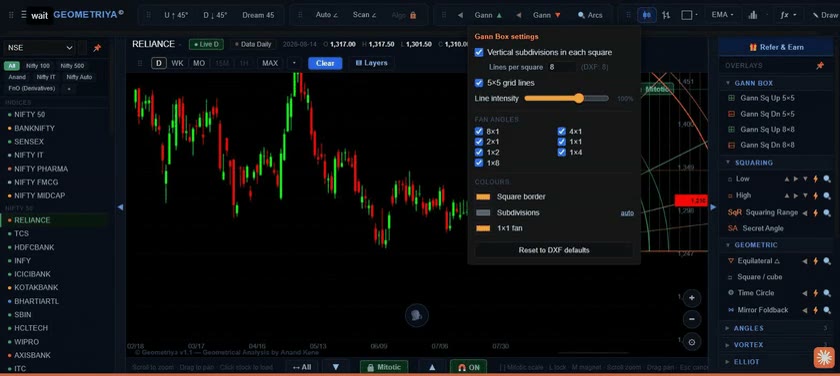Zoom out the chart with the minus button
Screen dimensions: 840x376
pos(692,319)
